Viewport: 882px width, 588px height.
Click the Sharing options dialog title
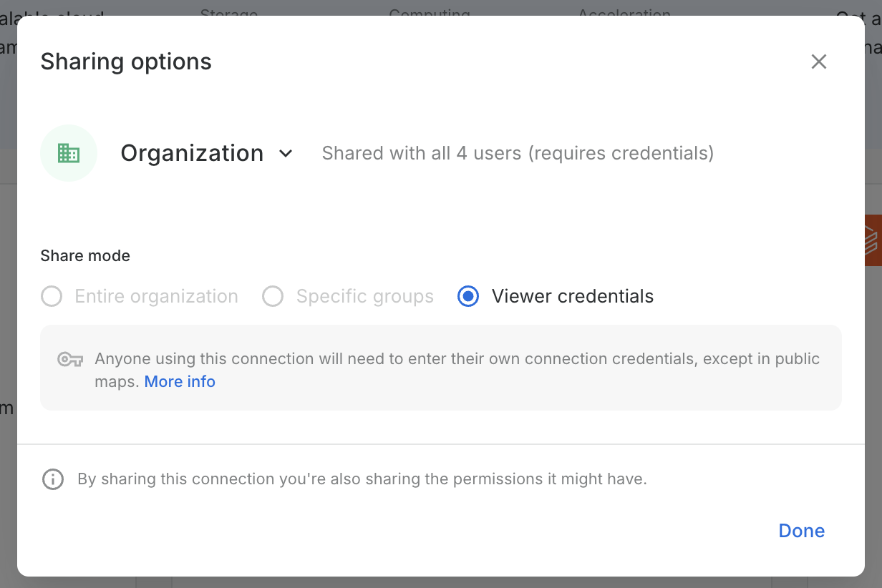pyautogui.click(x=126, y=62)
